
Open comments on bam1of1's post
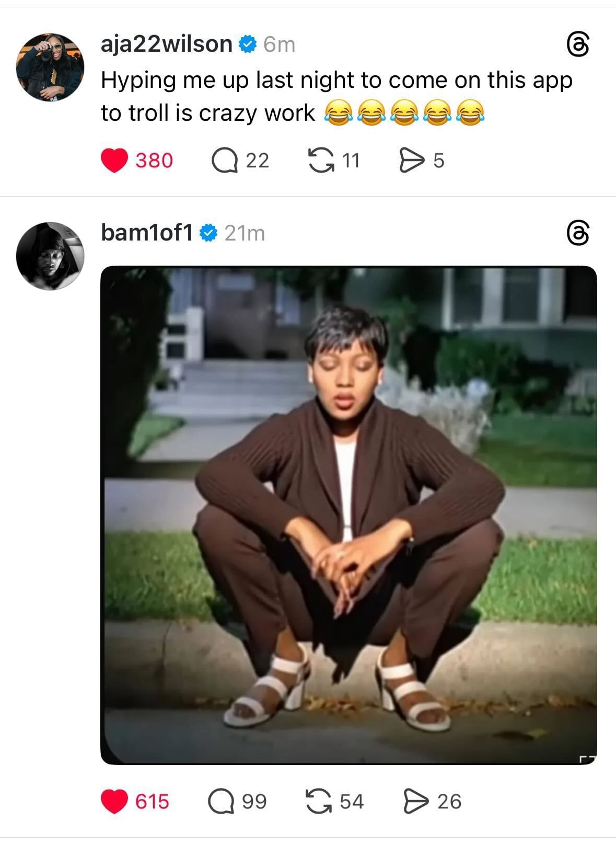point(222,802)
